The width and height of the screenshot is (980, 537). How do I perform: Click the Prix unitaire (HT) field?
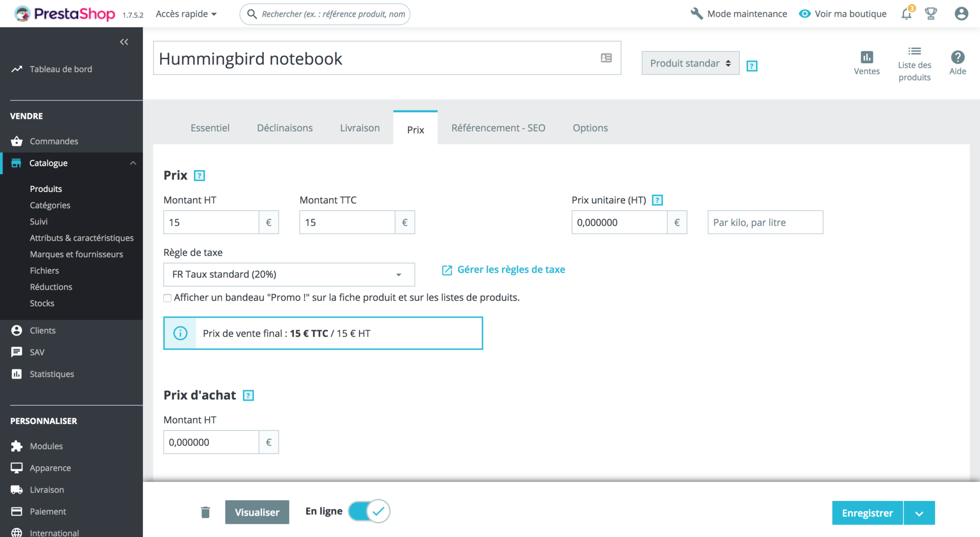[x=619, y=223]
